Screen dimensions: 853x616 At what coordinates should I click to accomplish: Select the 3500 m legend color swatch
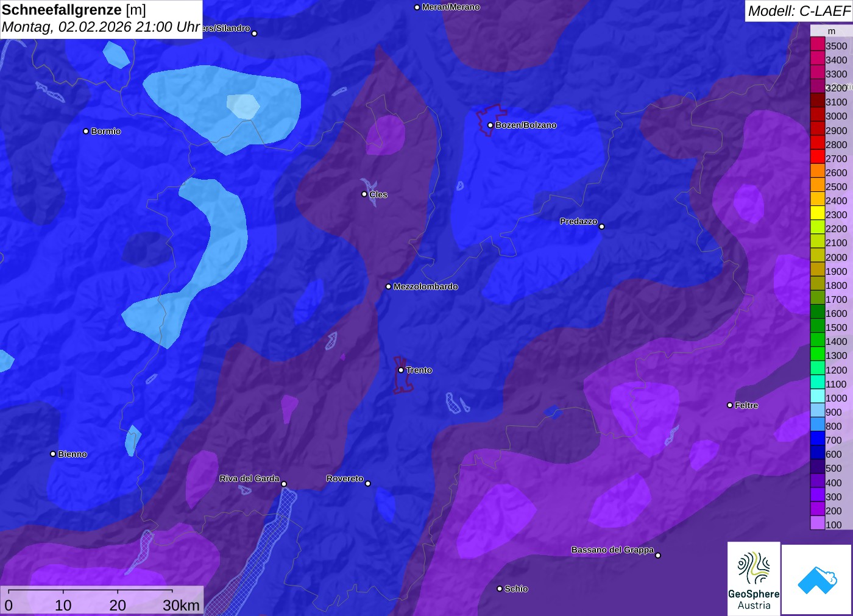click(818, 44)
